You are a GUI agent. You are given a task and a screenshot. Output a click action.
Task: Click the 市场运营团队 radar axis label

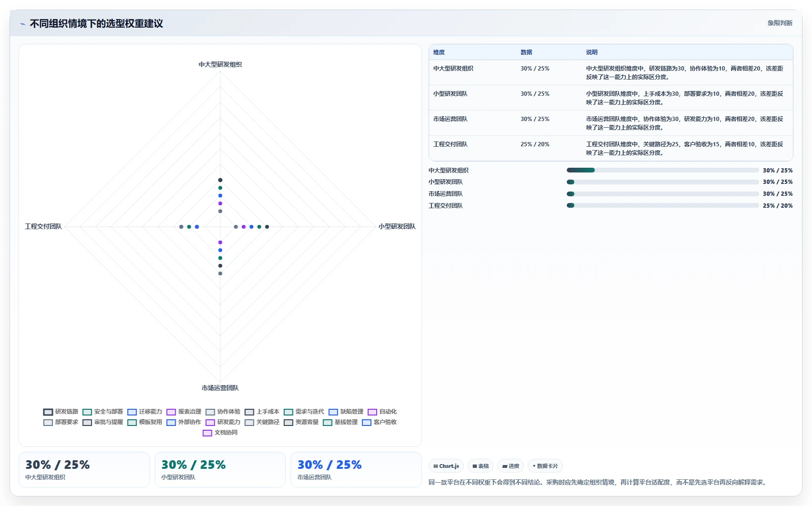[x=220, y=388]
